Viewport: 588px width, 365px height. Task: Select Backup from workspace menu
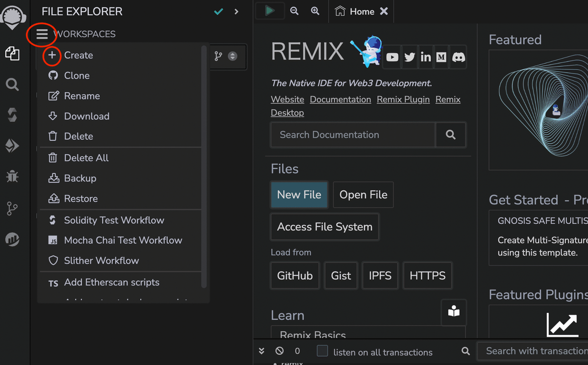120,178
